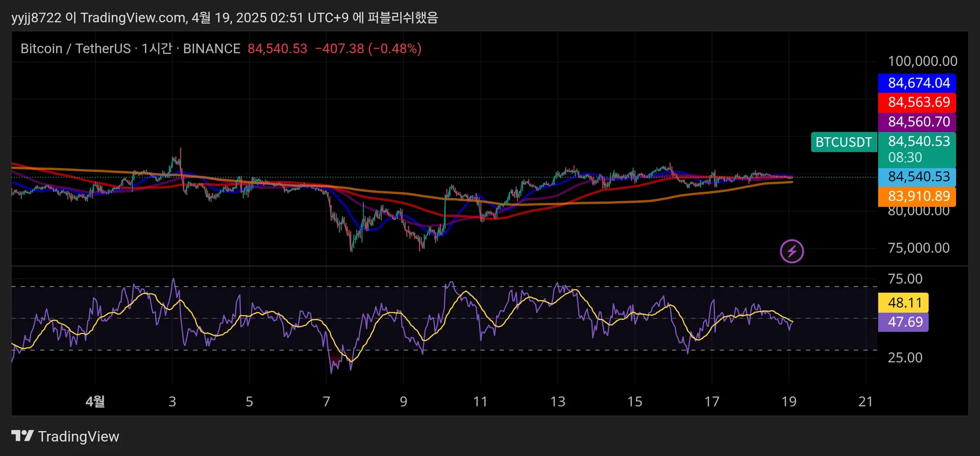Image resolution: width=980 pixels, height=456 pixels.
Task: Click the 4월 date label on time axis
Action: click(x=95, y=401)
